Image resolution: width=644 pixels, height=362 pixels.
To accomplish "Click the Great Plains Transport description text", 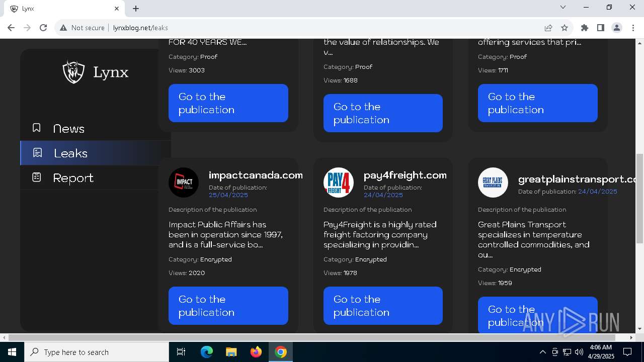I will tap(534, 240).
